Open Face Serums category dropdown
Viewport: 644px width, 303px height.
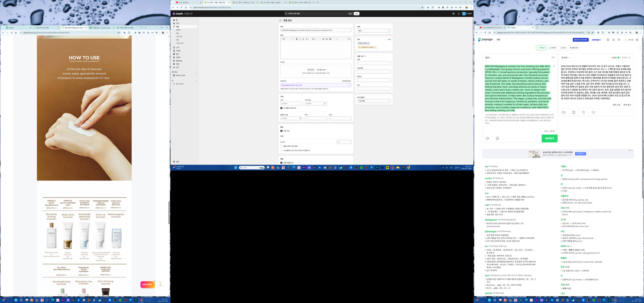[x=315, y=85]
